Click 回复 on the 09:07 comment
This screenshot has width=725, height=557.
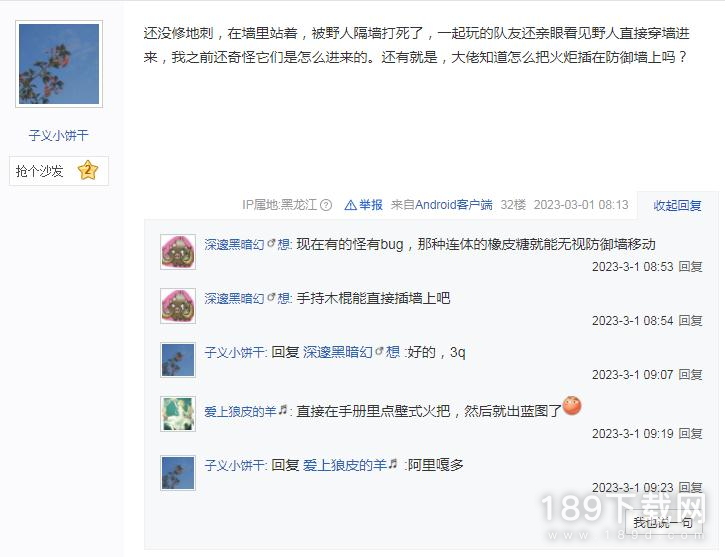tap(690, 375)
